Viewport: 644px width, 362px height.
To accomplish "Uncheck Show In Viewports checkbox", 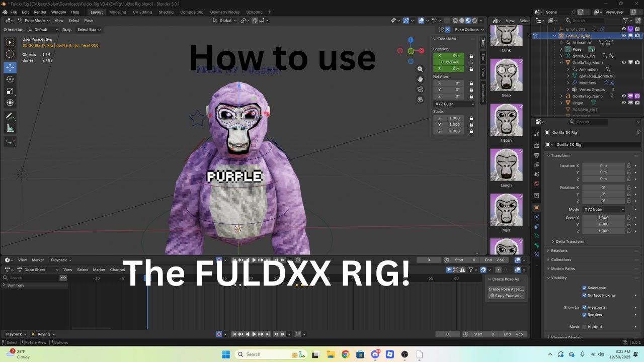I will (x=584, y=307).
